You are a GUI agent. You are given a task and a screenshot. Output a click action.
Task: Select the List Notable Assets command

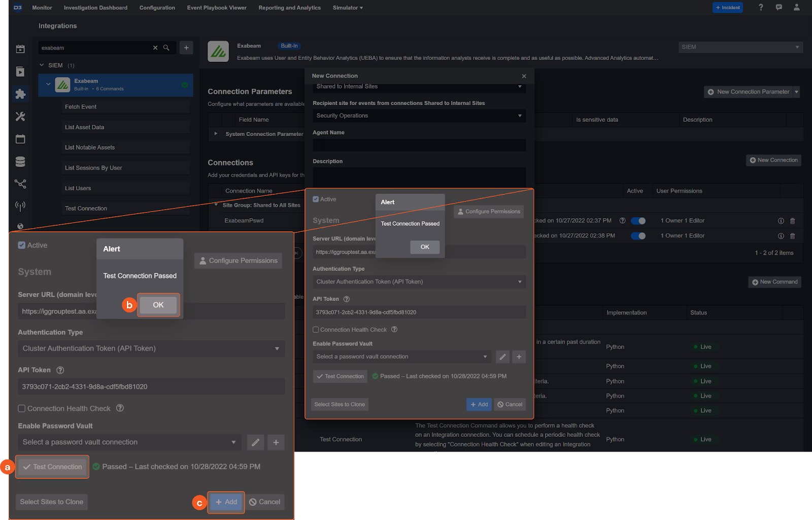[x=125, y=148]
